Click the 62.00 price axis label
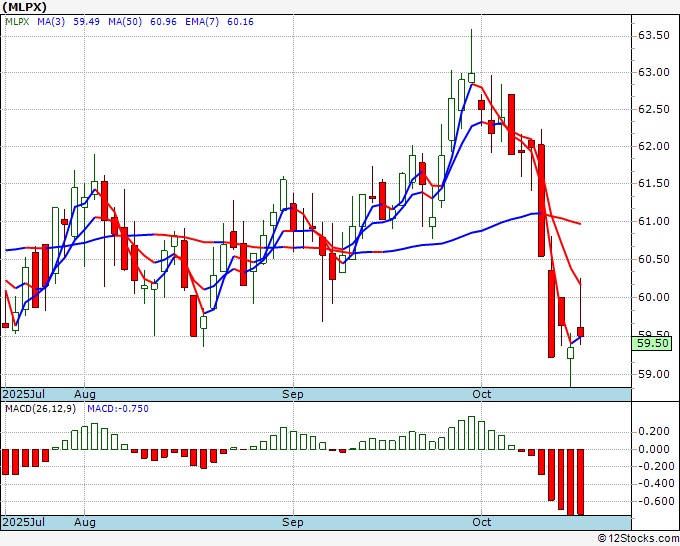Screen dimensions: 680x546 654,146
